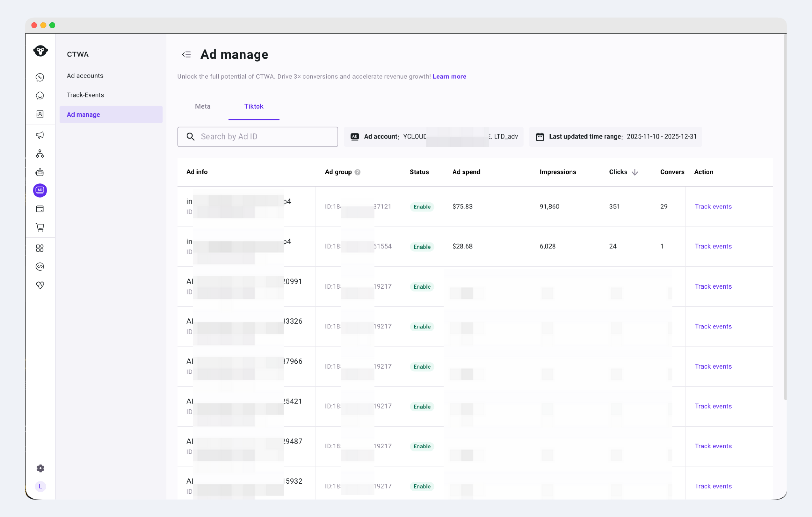812x517 pixels.
Task: Open the robot chatbot icon
Action: [40, 172]
